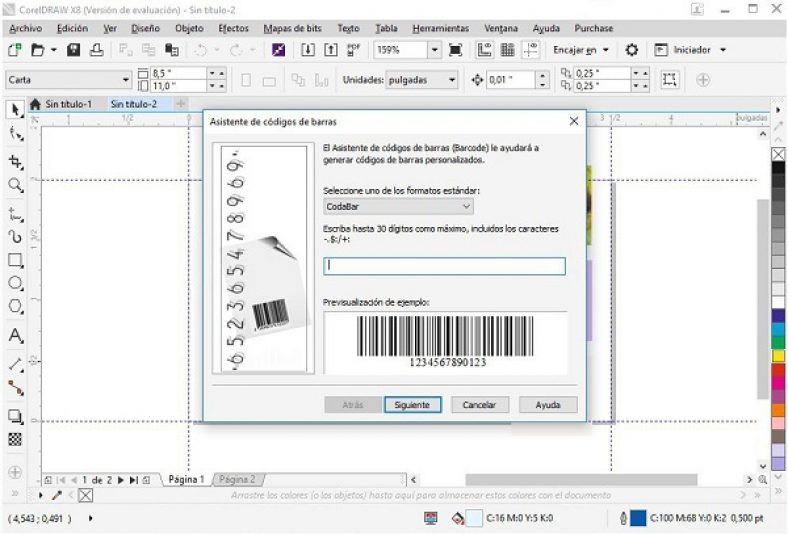The height and width of the screenshot is (534, 788).
Task: Click the Publish to PDF icon
Action: point(354,50)
